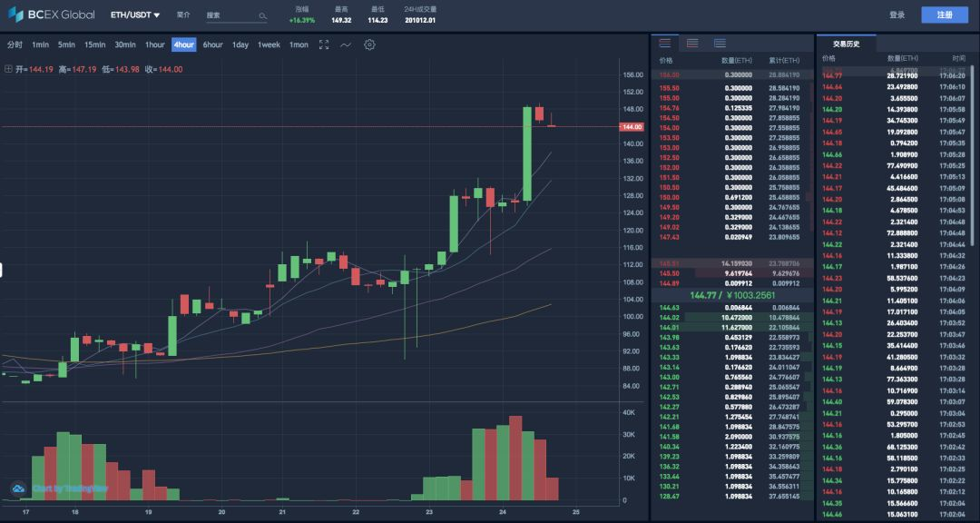This screenshot has width=980, height=523.
Task: Click the trade with quantity 58.537600
Action: 894,278
